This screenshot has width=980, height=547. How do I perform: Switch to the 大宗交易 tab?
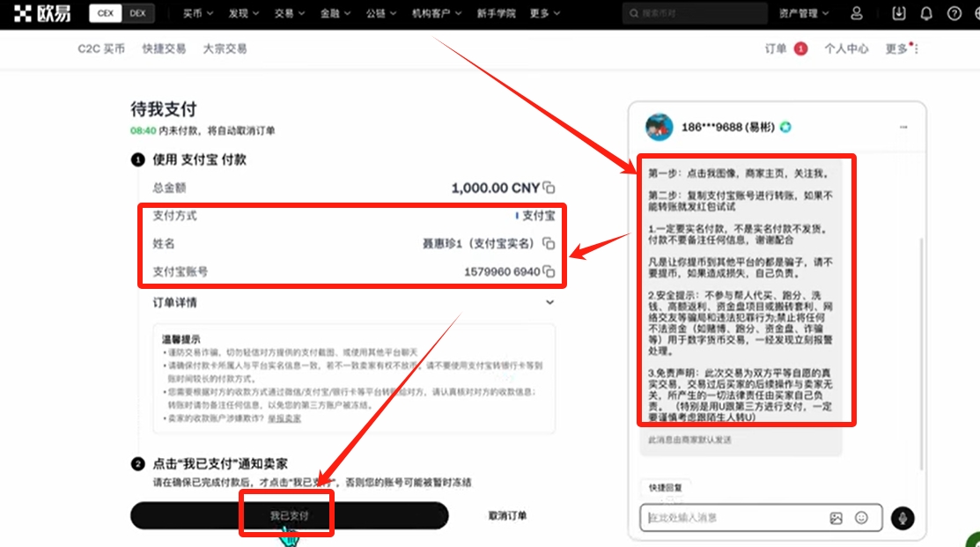point(225,48)
